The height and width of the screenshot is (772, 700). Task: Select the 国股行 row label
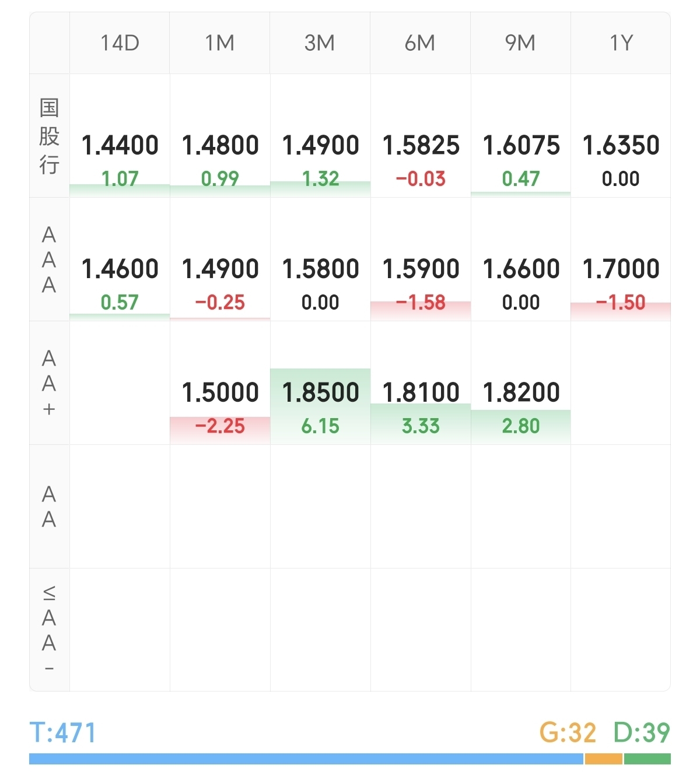pyautogui.click(x=50, y=136)
